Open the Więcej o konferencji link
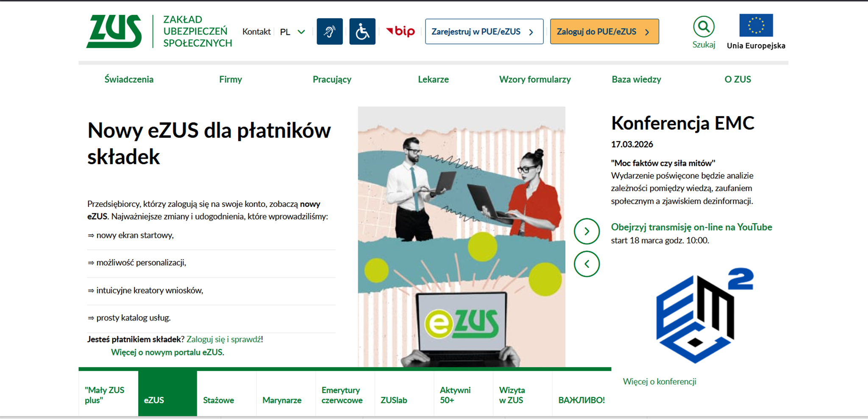Viewport: 868px width, 419px height. tap(659, 381)
